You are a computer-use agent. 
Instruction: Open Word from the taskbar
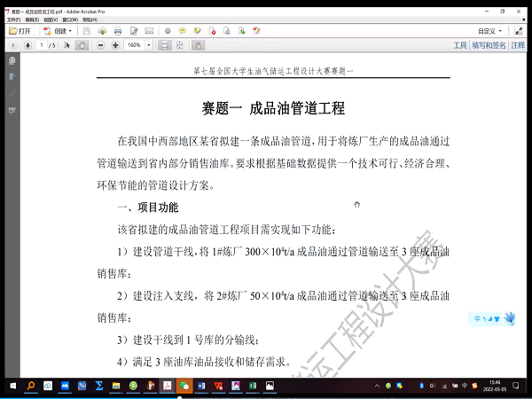(x=201, y=386)
